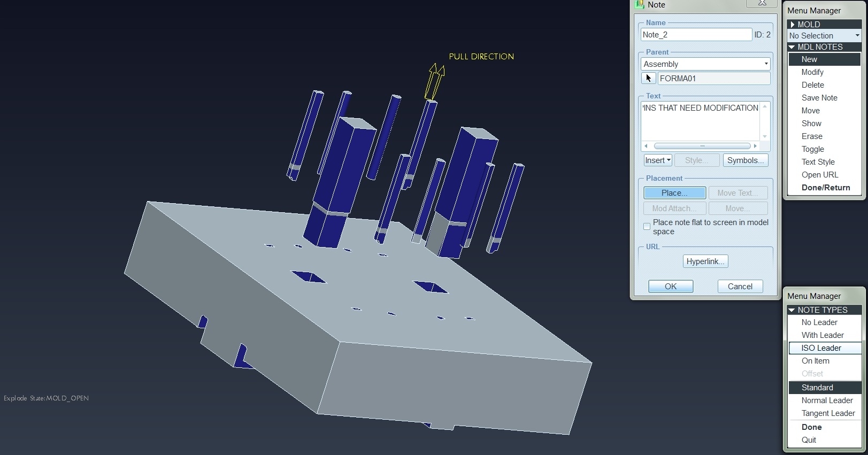Choose Show in MDL NOTES menu
The width and height of the screenshot is (868, 455).
811,124
